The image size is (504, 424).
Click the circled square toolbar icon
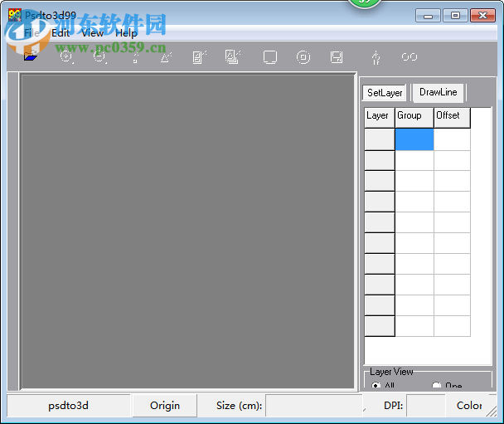pos(303,57)
